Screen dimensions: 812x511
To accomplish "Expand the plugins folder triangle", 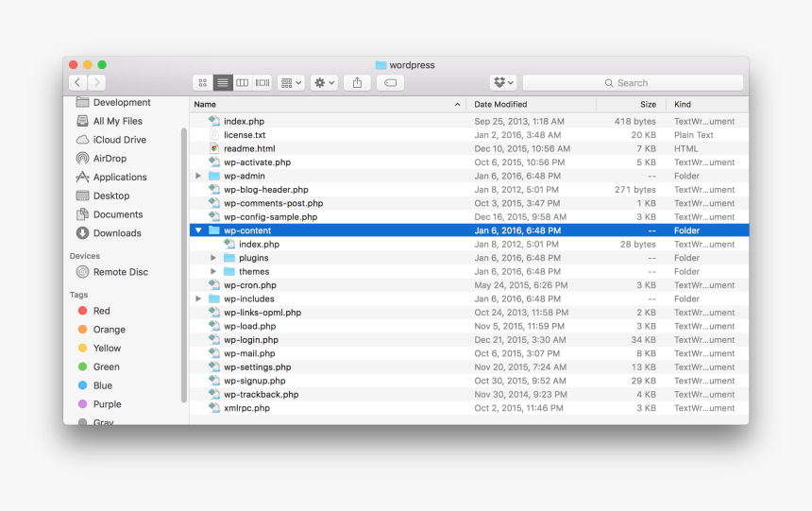I will (x=213, y=258).
